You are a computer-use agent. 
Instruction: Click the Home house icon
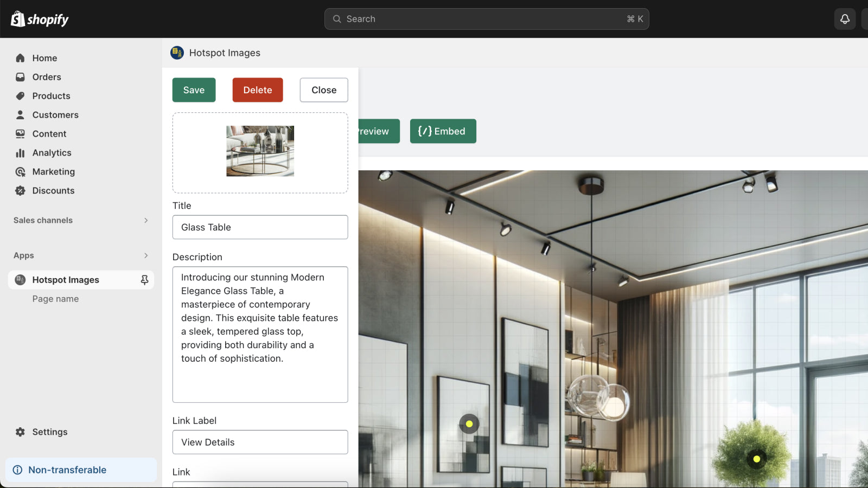tap(20, 58)
